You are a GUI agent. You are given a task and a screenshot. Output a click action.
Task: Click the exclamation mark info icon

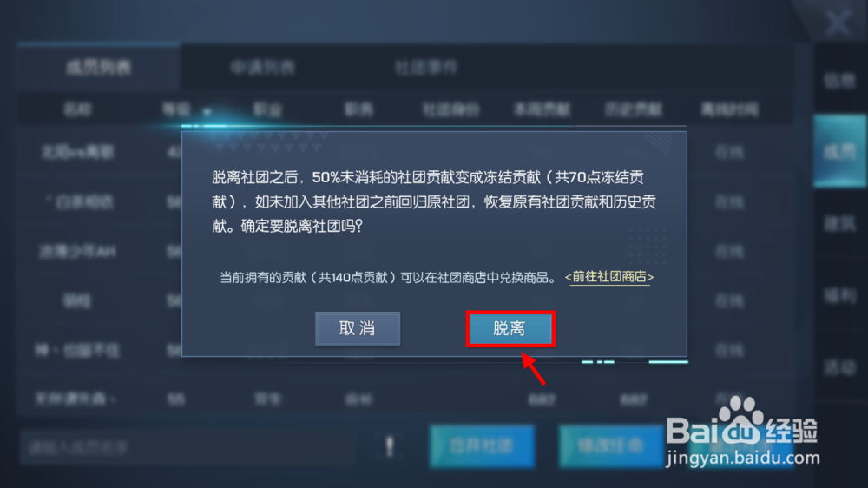tap(390, 446)
